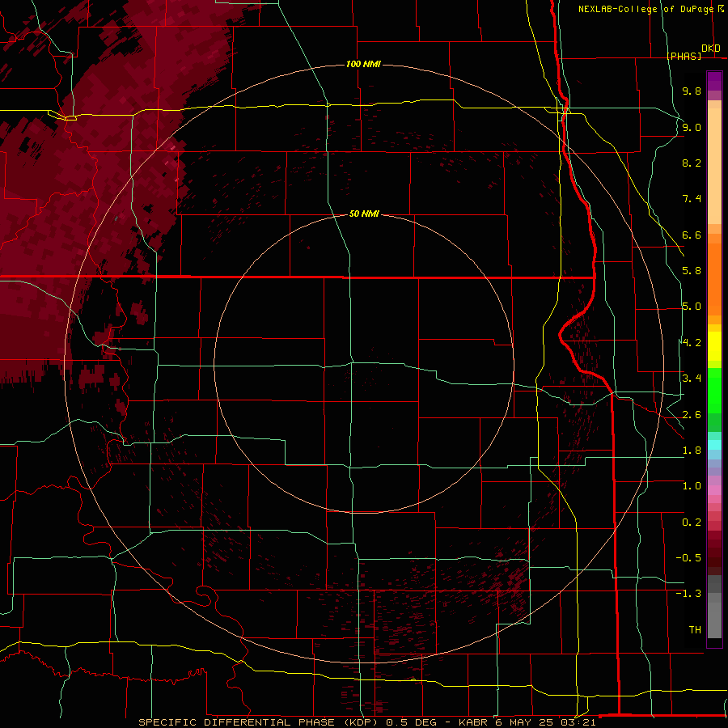728x728 pixels.
Task: Pick the yellow segment of the color bar
Action: (x=714, y=346)
